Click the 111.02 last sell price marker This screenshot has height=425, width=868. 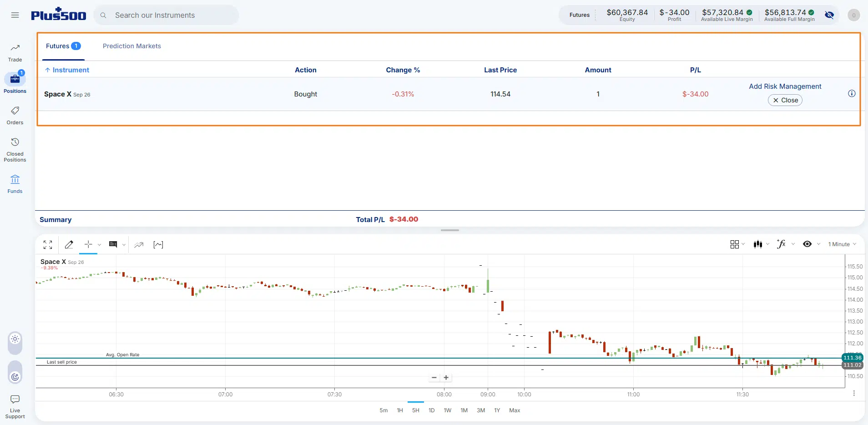[x=853, y=365]
